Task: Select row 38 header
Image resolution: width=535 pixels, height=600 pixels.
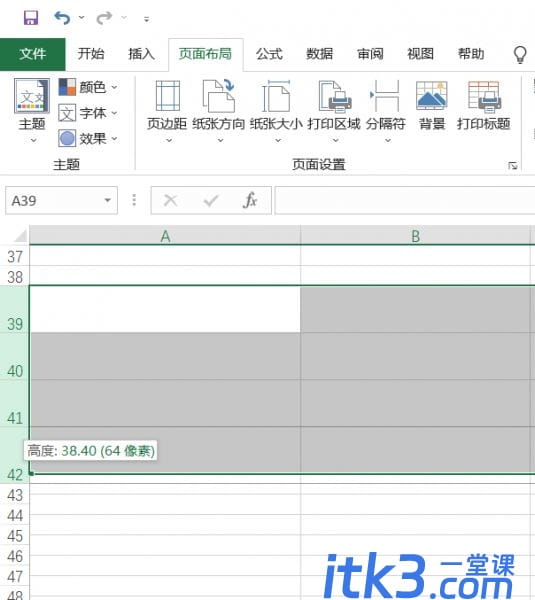Action: coord(15,276)
